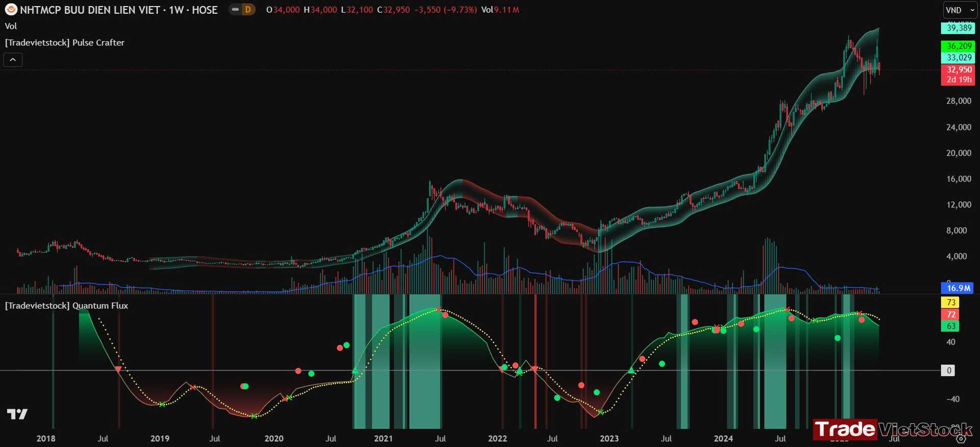Click the 2024 label on the time axis
Image resolution: width=980 pixels, height=447 pixels.
723,438
